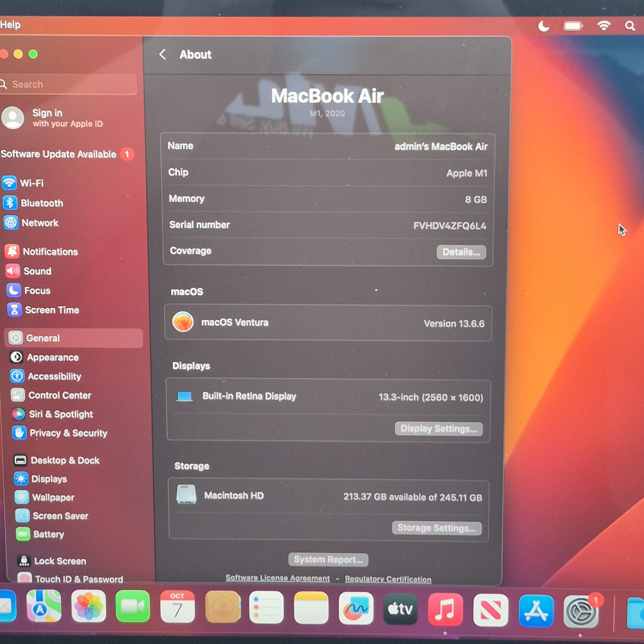Select Battery in the sidebar
Viewport: 644px width, 644px height.
point(40,534)
